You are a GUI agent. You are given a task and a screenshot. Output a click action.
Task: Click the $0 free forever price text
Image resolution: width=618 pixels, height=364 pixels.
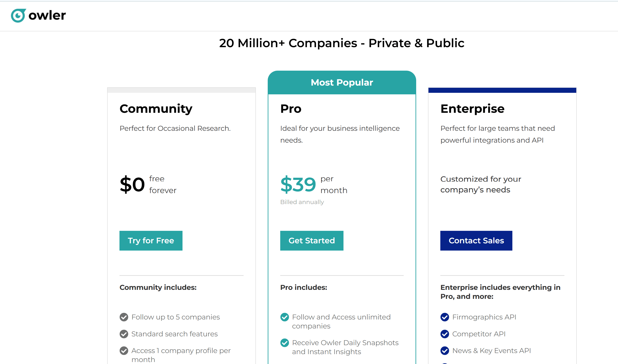(x=132, y=185)
